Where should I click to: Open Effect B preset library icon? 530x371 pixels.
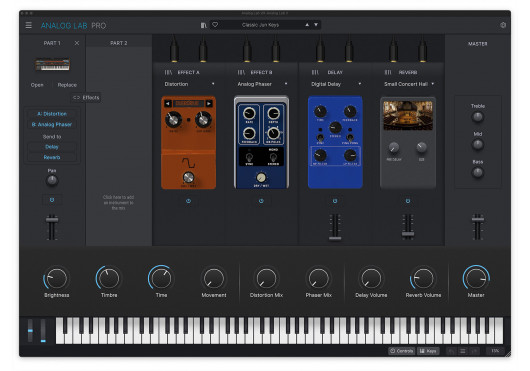coord(241,72)
